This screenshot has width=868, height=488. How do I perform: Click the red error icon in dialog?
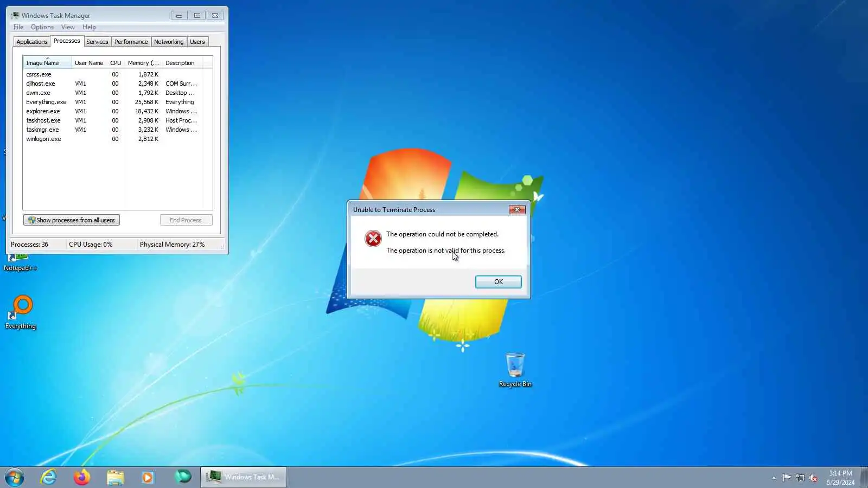coord(373,239)
